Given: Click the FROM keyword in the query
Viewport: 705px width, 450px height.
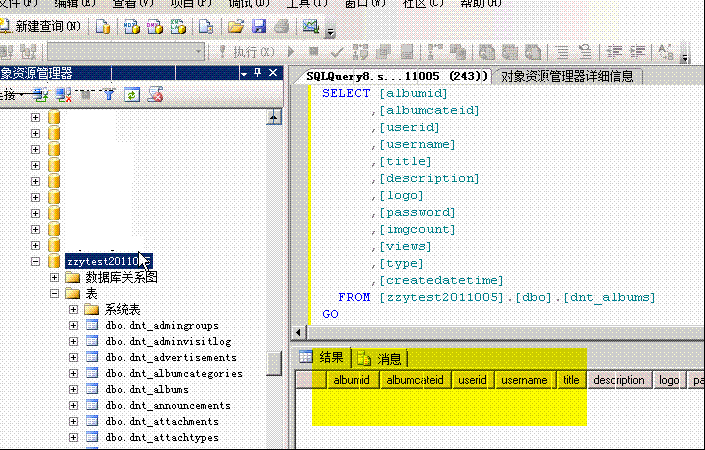Looking at the screenshot, I should tap(354, 298).
